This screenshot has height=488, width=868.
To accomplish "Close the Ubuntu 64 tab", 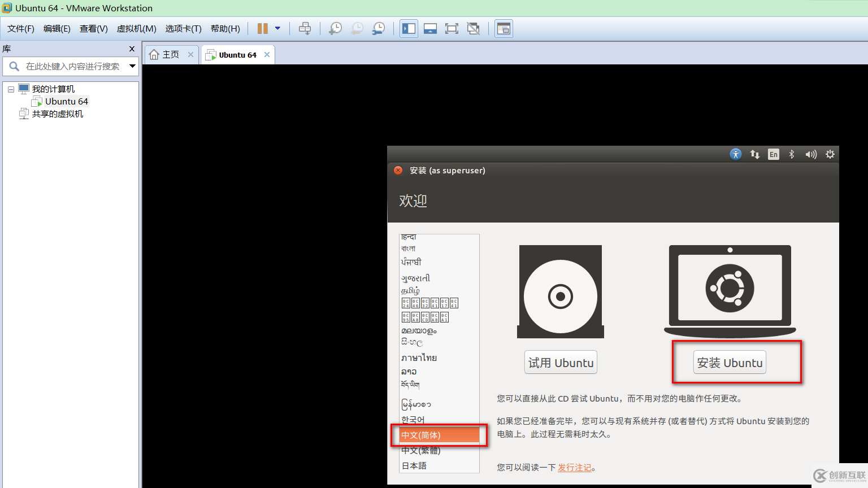I will 267,55.
